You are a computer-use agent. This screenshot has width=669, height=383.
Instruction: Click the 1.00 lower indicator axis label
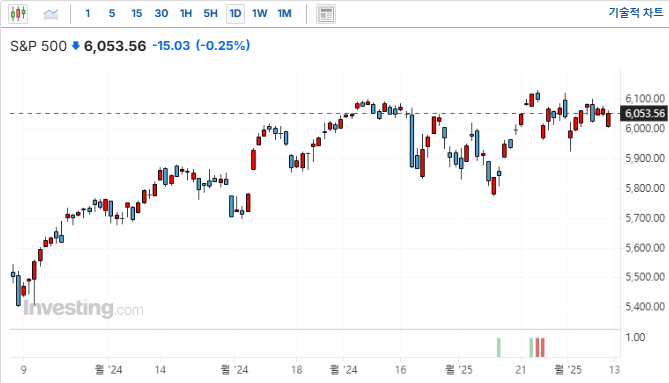point(635,337)
